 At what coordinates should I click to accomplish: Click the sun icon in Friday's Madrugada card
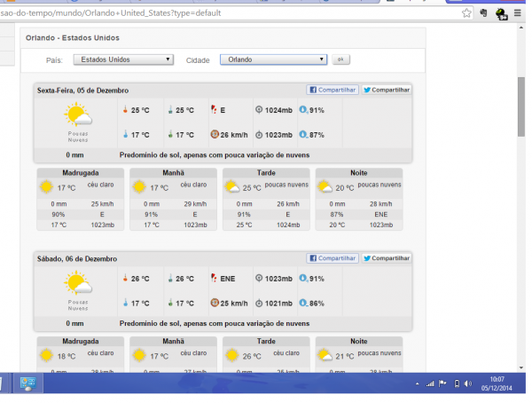click(46, 187)
